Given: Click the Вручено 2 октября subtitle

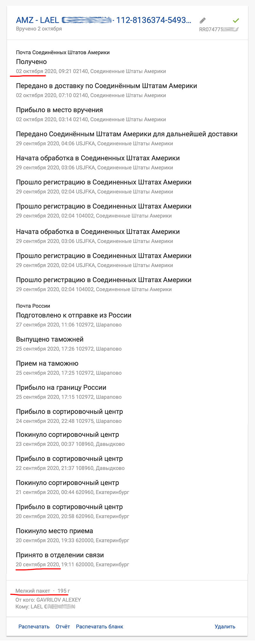Looking at the screenshot, I should (39, 29).
